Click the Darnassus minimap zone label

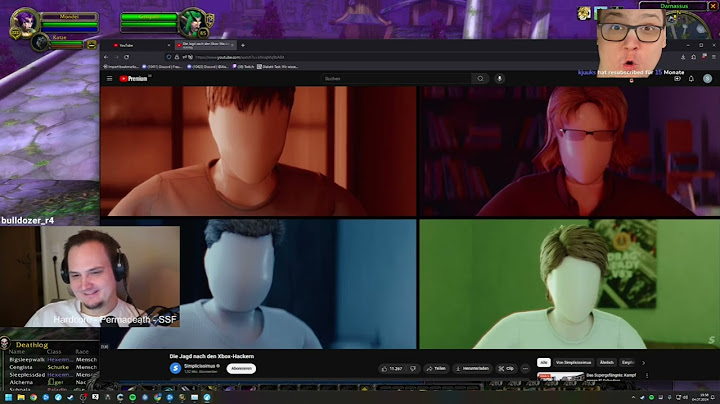click(674, 6)
